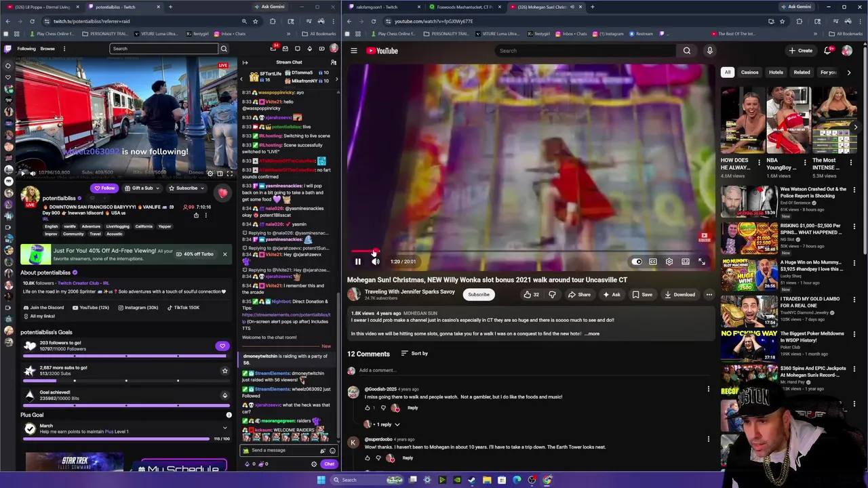This screenshot has height=488, width=868.
Task: Click the purple Chat send button
Action: (x=329, y=464)
